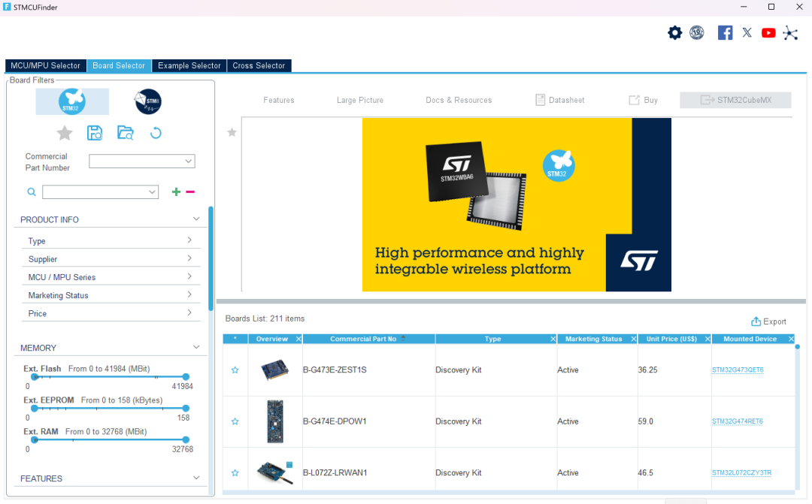Open STM32G474RET6 device link
The height and width of the screenshot is (504, 812).
(738, 421)
